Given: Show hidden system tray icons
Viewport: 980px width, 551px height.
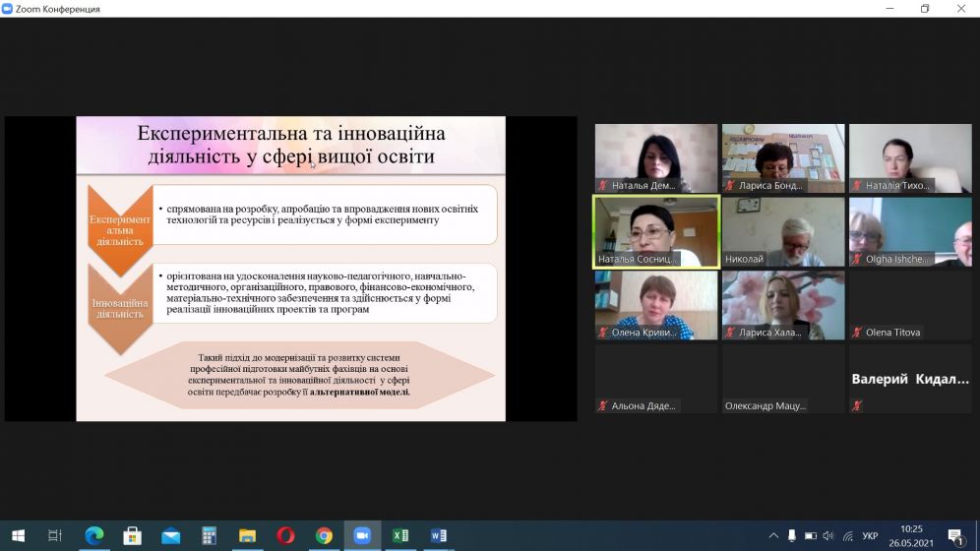Looking at the screenshot, I should tap(773, 535).
